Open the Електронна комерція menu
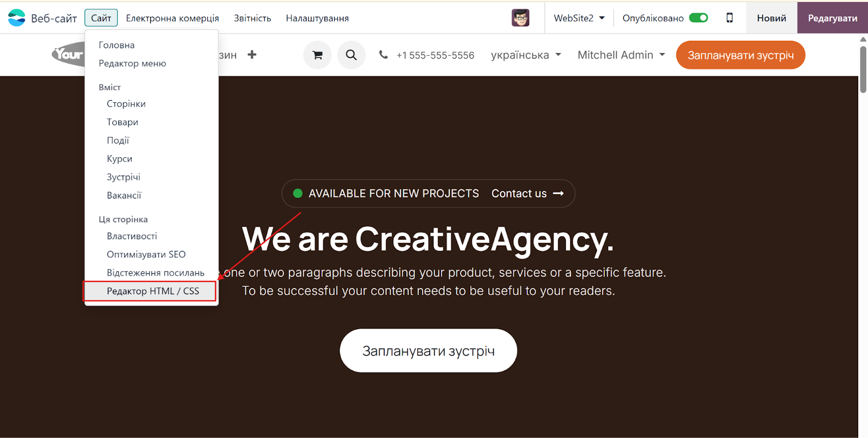 tap(173, 18)
